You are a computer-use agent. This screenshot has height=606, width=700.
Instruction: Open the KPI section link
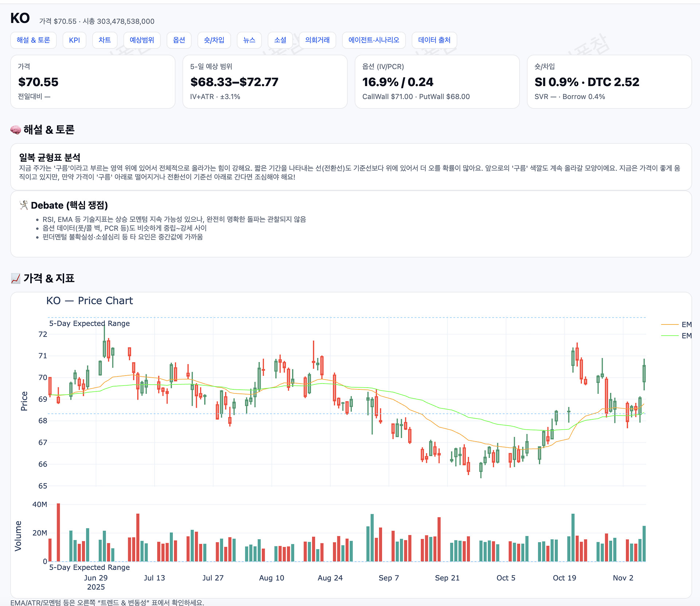(x=74, y=40)
